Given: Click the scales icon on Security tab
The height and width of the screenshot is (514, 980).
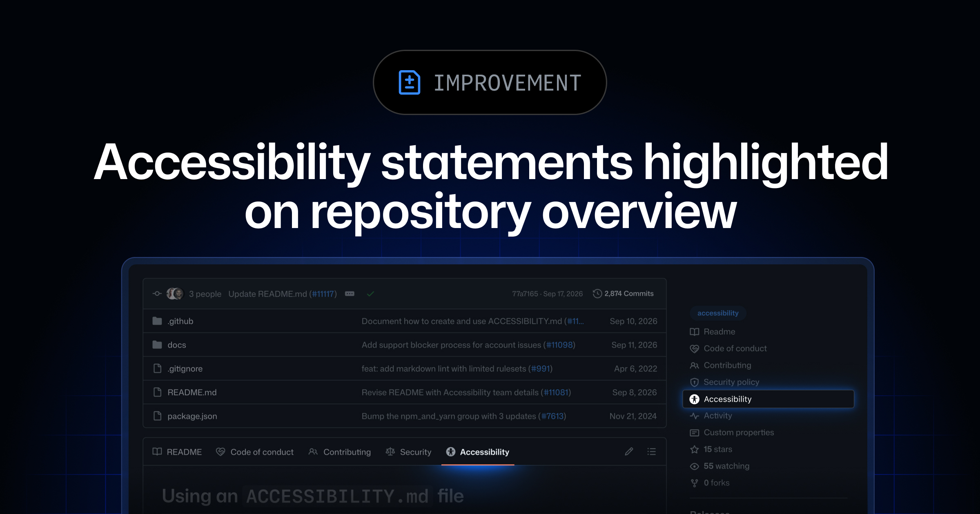Looking at the screenshot, I should coord(390,452).
